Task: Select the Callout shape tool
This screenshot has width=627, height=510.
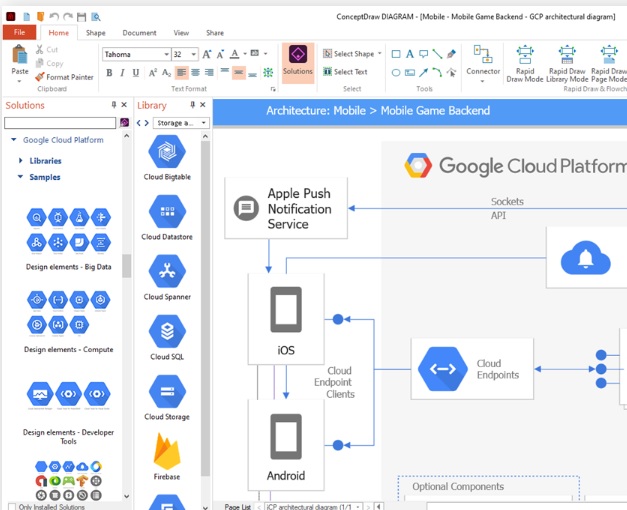Action: (x=423, y=54)
